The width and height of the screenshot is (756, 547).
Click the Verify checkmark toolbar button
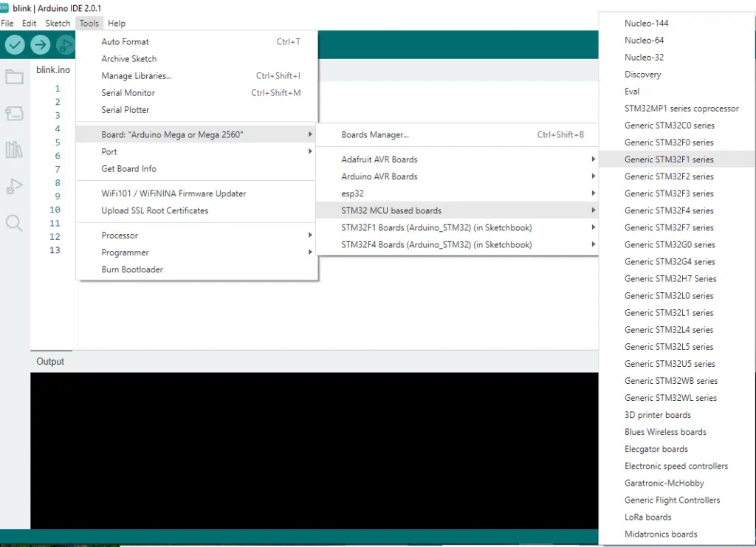tap(15, 45)
